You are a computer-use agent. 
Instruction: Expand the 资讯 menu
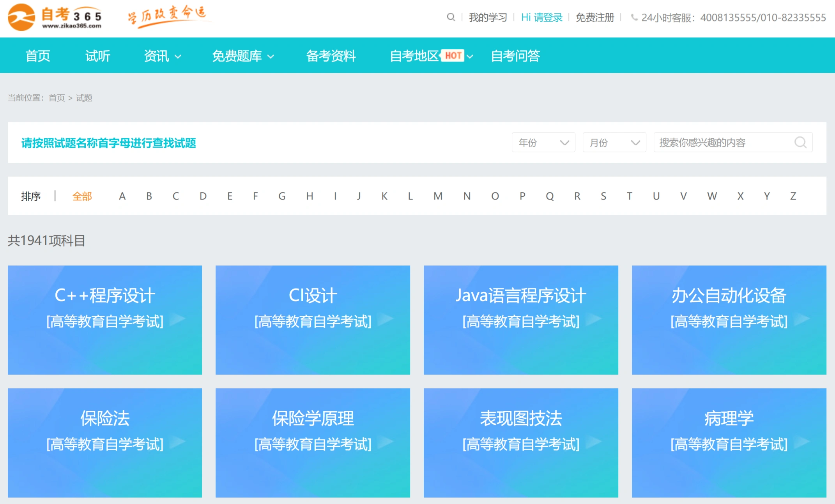163,56
